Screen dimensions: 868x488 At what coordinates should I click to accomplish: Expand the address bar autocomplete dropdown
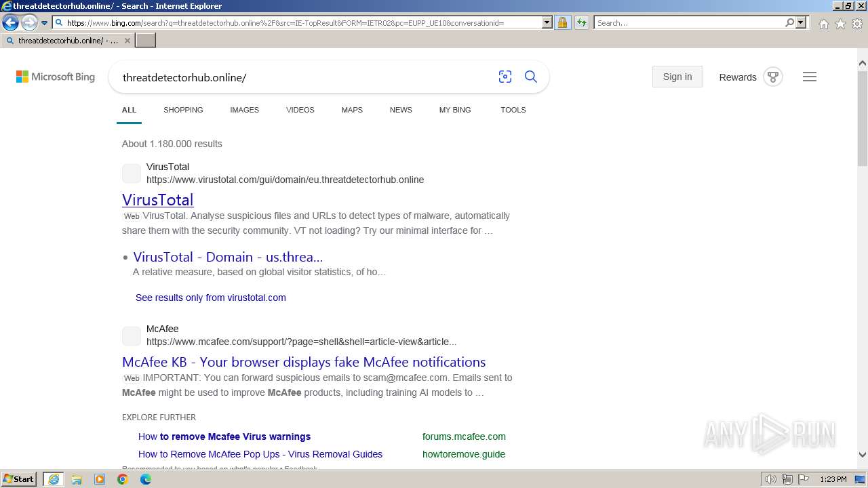click(547, 23)
